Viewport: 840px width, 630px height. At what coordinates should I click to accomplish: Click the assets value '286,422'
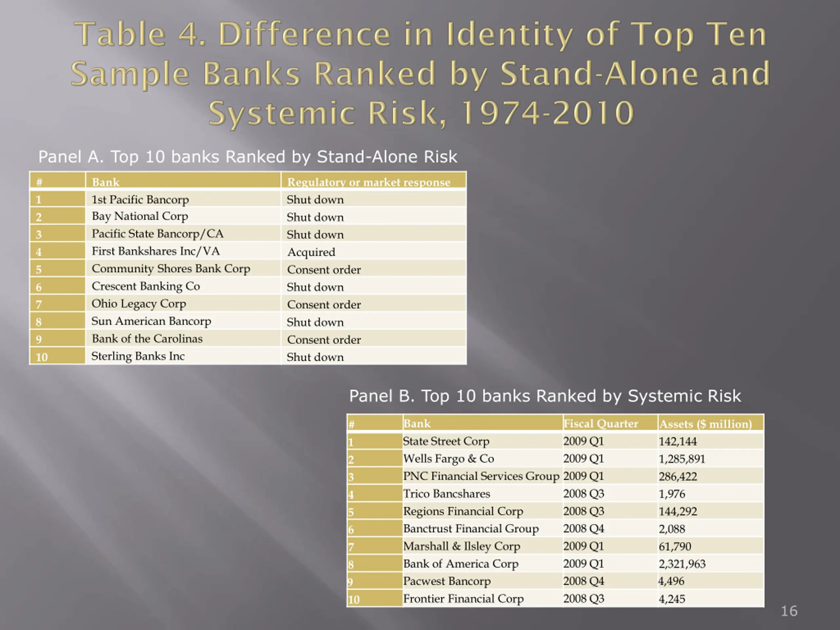click(678, 476)
